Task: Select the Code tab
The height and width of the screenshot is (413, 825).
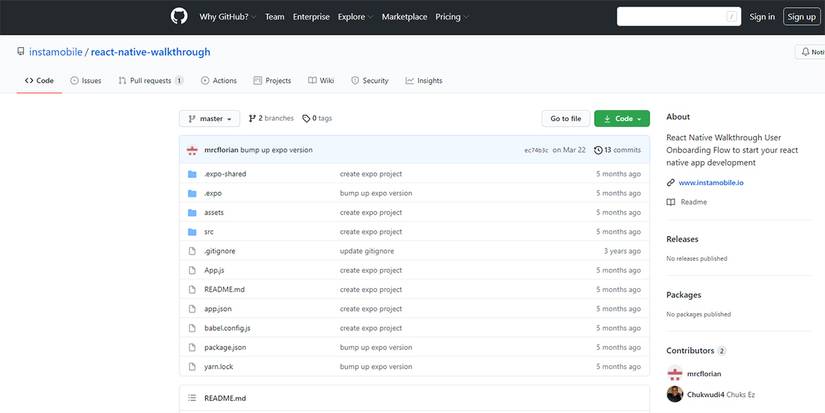Action: (x=39, y=80)
